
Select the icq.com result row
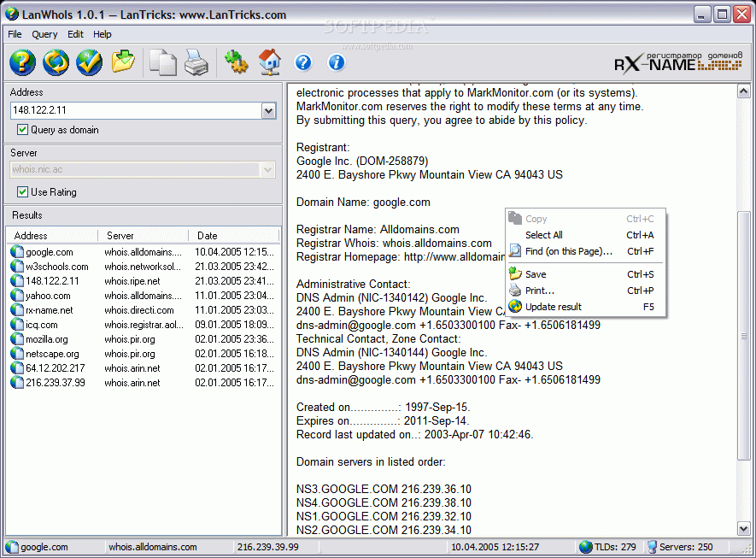(144, 325)
